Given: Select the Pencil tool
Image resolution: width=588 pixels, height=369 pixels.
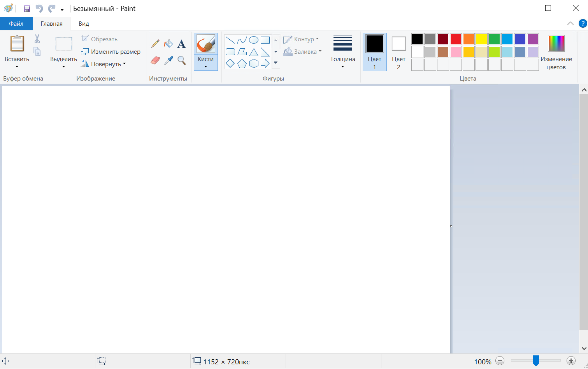Looking at the screenshot, I should click(155, 43).
